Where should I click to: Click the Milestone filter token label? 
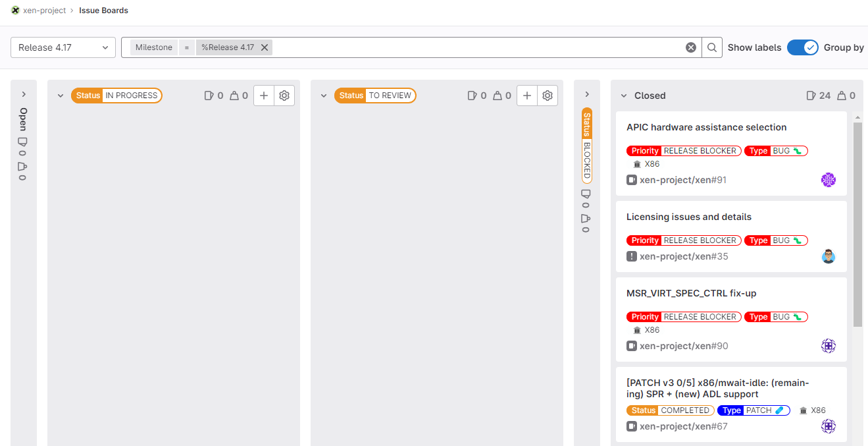click(154, 47)
